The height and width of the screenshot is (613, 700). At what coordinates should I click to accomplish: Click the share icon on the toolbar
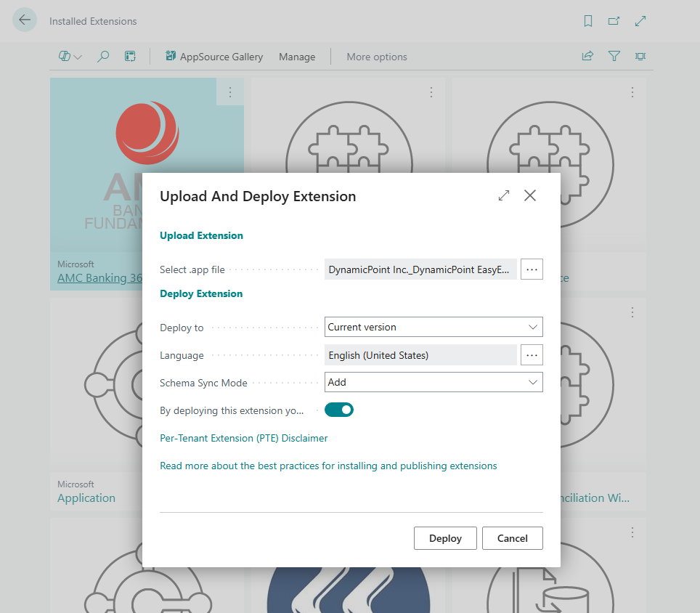(587, 56)
